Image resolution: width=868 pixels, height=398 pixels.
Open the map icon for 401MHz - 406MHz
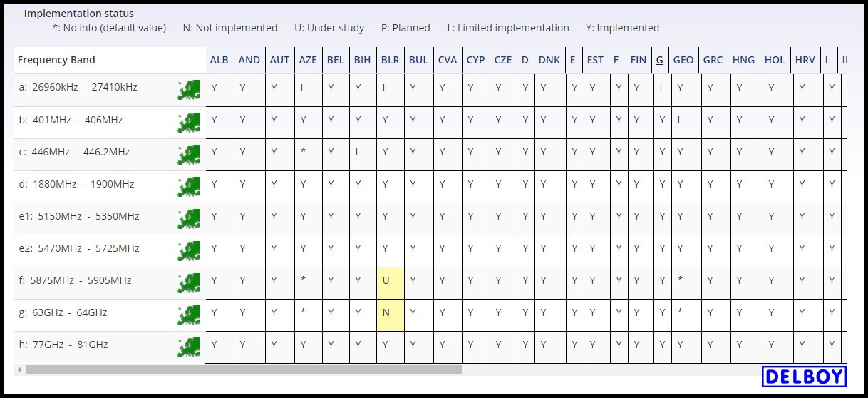click(189, 122)
